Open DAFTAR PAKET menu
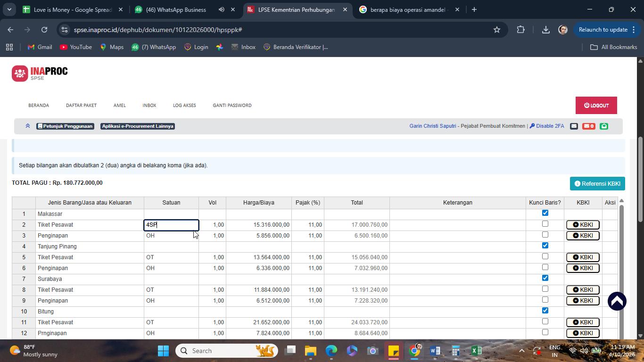This screenshot has width=644, height=362. coord(81,105)
